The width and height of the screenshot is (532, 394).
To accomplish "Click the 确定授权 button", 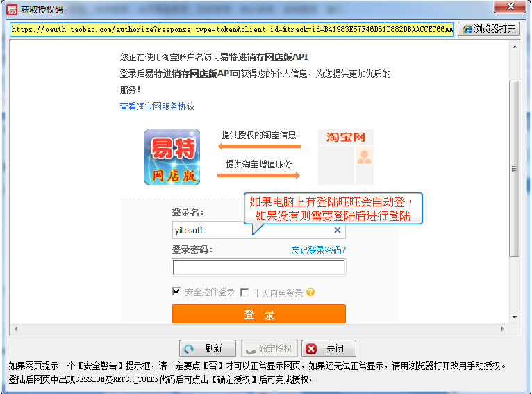I will (269, 348).
